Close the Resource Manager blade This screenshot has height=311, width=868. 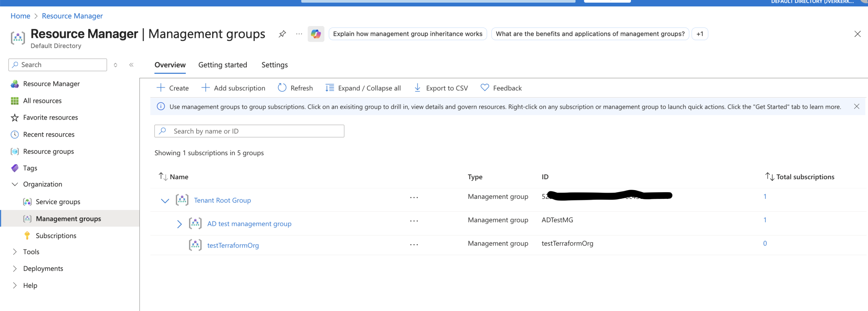[857, 34]
